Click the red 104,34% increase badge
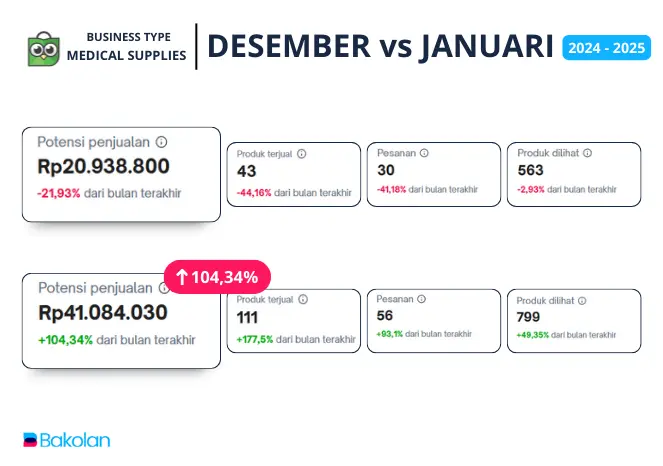The image size is (663, 466). (x=217, y=277)
